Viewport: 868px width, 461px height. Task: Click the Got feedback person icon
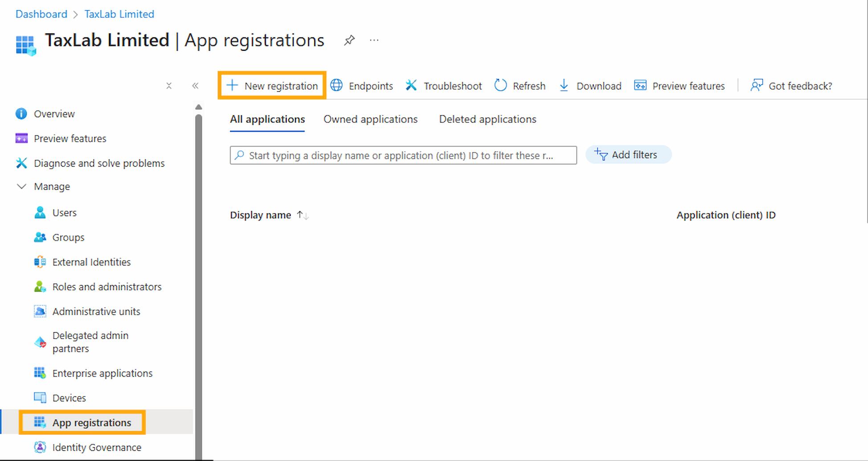tap(757, 85)
